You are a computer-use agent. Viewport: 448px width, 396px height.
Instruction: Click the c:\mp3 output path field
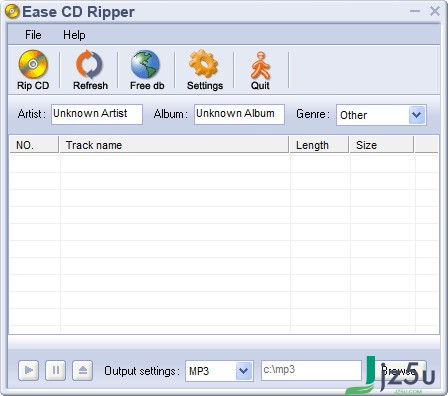point(311,370)
